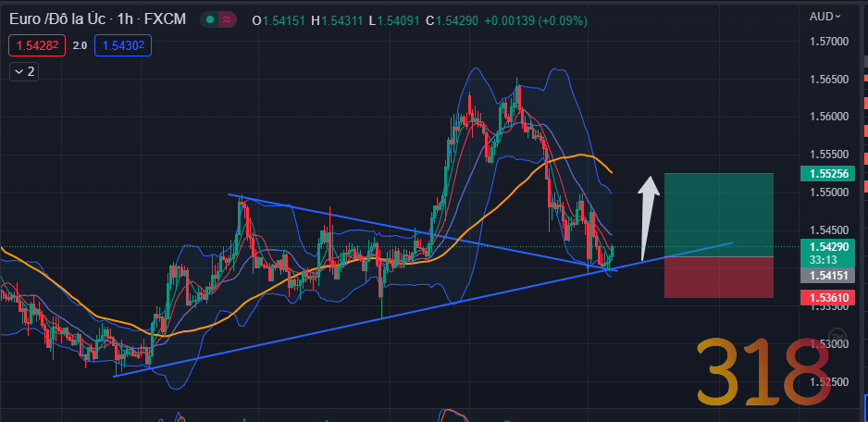This screenshot has width=868, height=422.
Task: Click the close value C1.54290
Action: (452, 20)
